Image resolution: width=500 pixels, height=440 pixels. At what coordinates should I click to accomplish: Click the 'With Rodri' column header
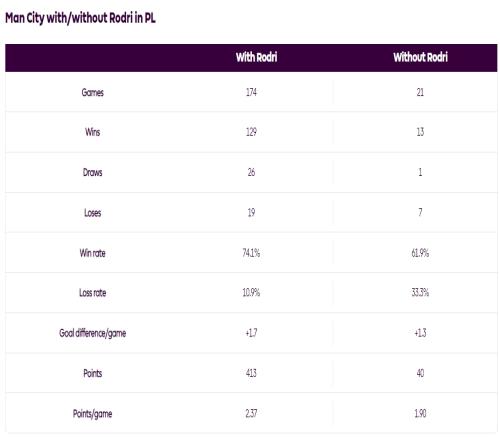tap(256, 57)
